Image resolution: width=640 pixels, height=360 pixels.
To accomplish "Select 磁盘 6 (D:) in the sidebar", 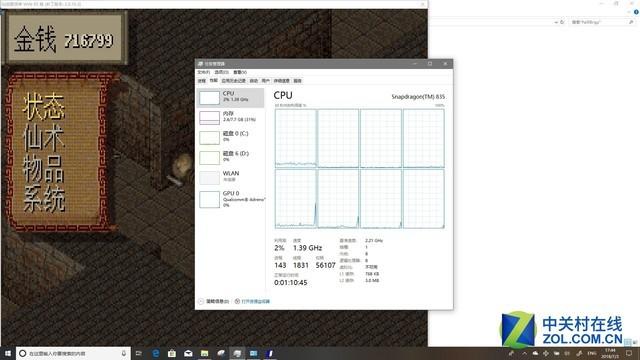I will pyautogui.click(x=231, y=158).
